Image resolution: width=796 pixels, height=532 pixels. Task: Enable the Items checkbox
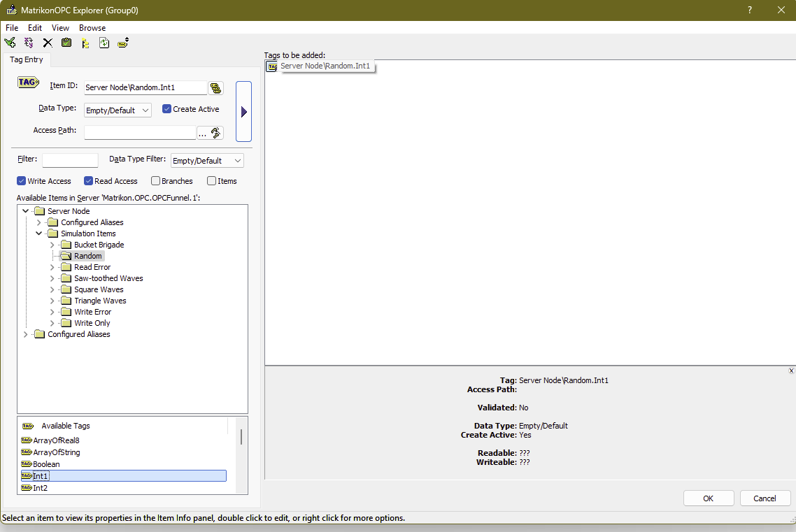click(x=212, y=180)
